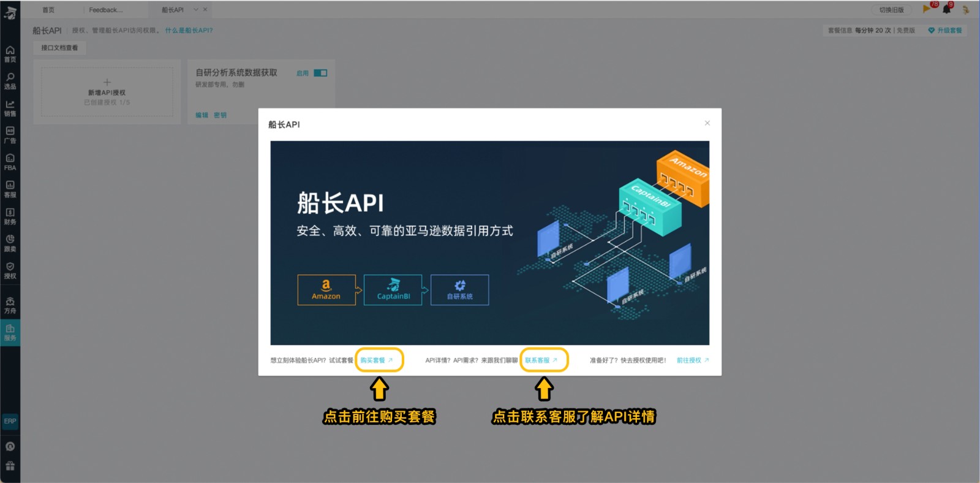Open 广告 advertising section in sidebar
The height and width of the screenshot is (483, 980).
[x=10, y=135]
